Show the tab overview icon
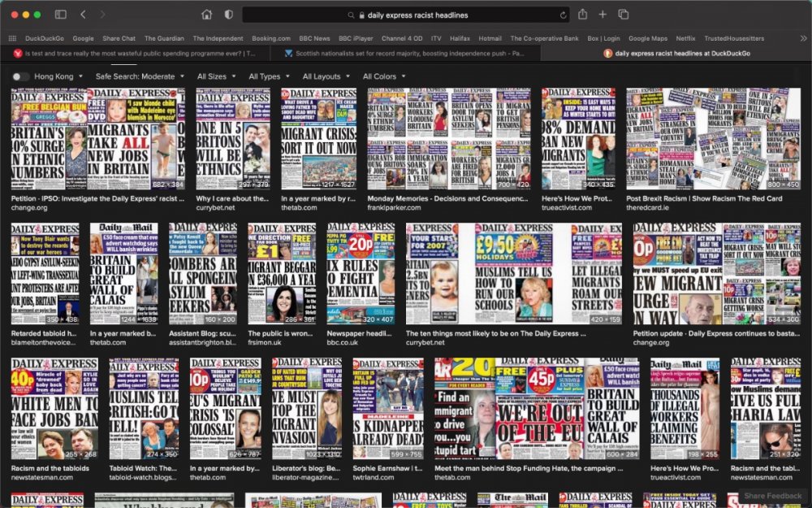812x508 pixels. click(624, 15)
